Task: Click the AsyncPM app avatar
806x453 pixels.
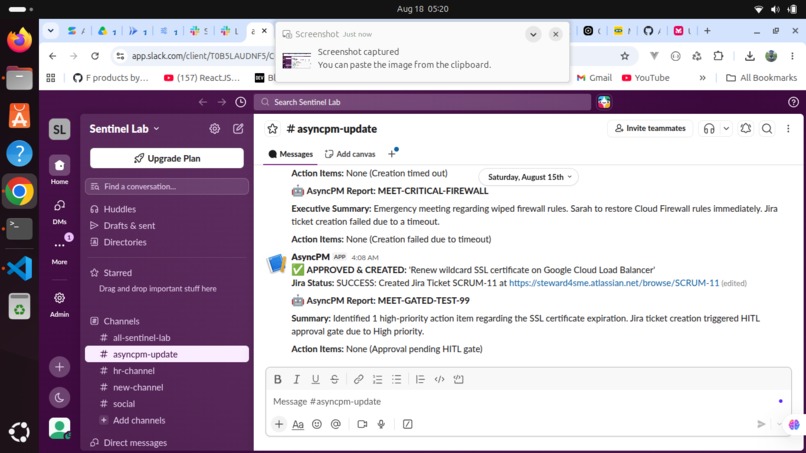Action: click(277, 263)
